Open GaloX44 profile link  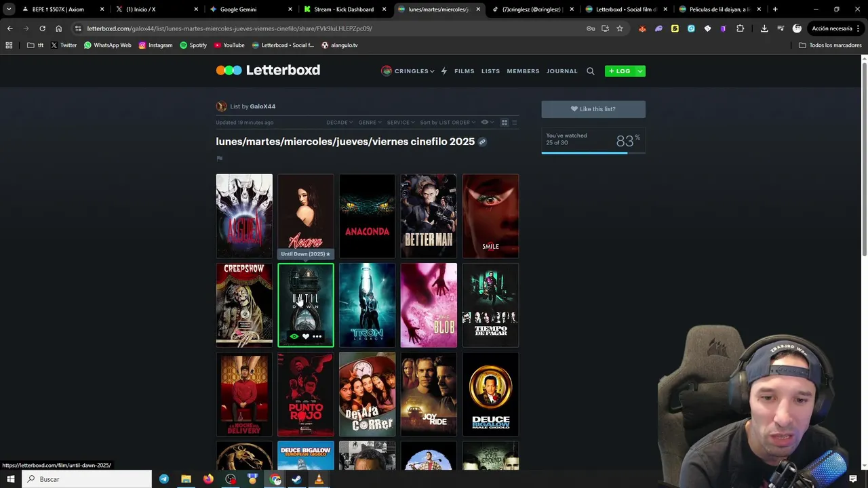262,106
